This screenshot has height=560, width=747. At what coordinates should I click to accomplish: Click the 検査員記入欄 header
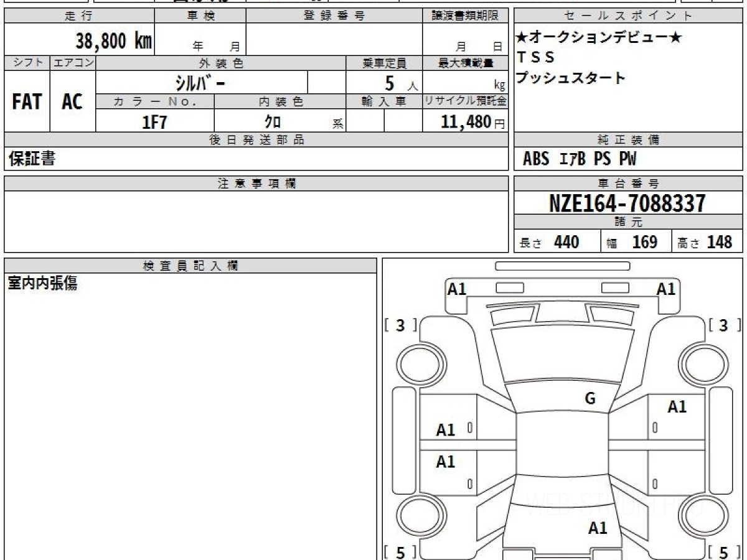coord(190,266)
